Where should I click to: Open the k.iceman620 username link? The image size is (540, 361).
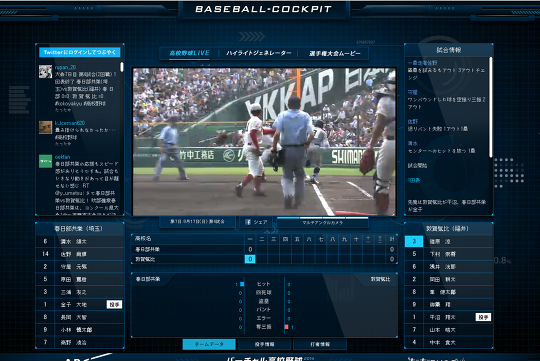[x=70, y=123]
